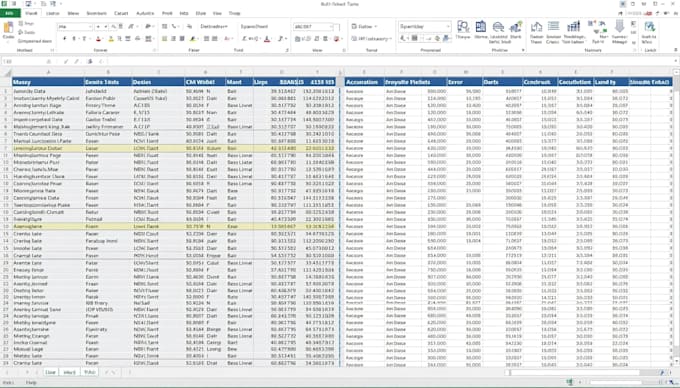The width and height of the screenshot is (680, 388).
Task: Click the 'Ejpareifreert' button in the ribbon
Action: point(255,26)
